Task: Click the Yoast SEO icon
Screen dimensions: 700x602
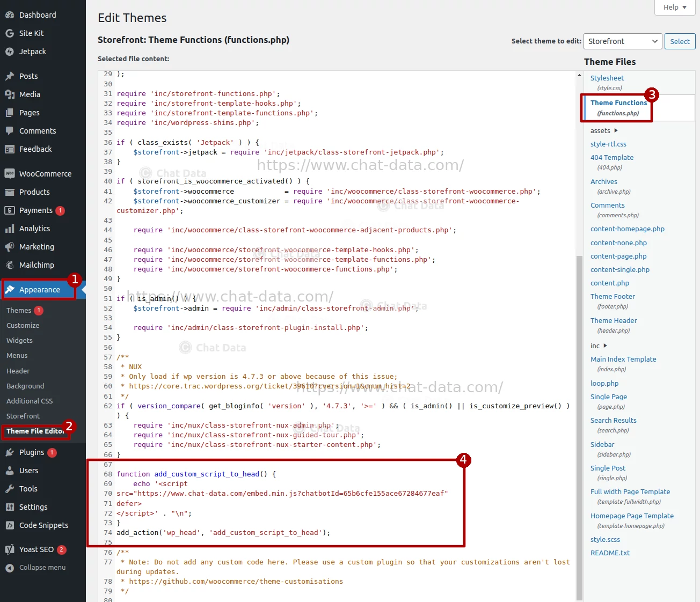Action: tap(10, 549)
